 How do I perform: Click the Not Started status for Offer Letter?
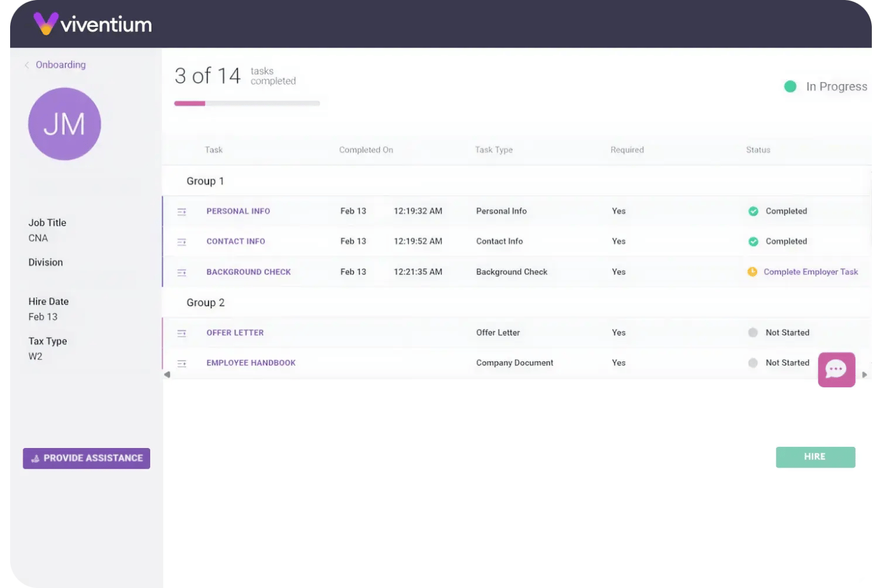(787, 332)
